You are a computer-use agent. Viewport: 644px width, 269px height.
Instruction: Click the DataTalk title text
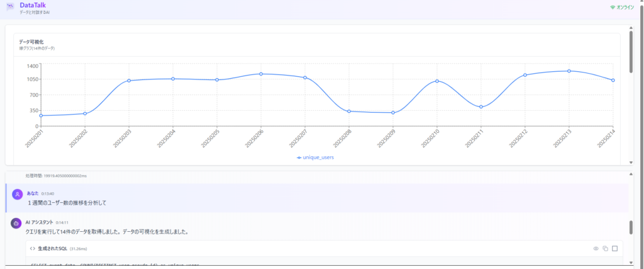[x=32, y=4]
